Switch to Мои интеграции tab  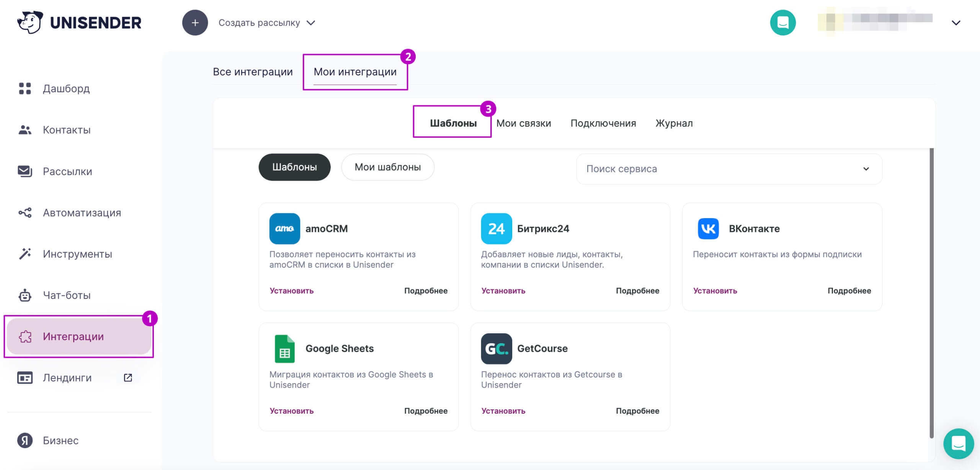355,72
